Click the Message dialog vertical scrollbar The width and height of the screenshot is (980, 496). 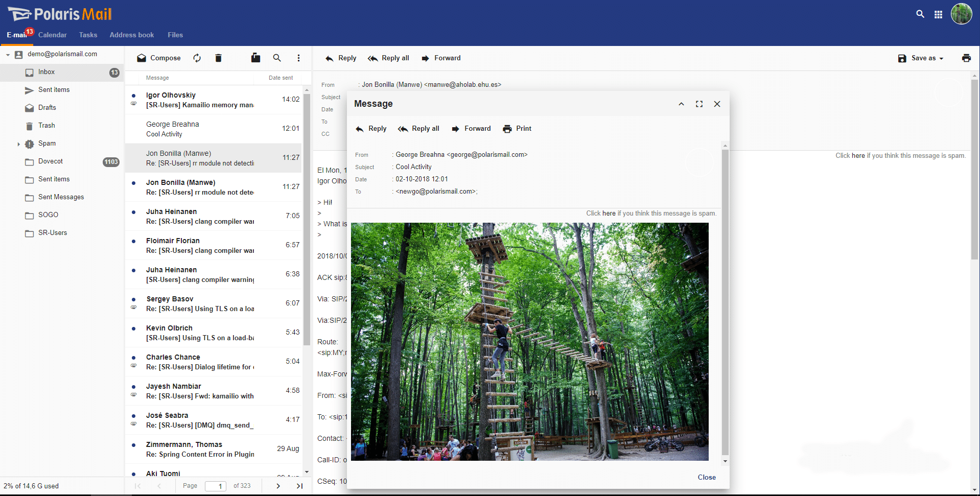pos(725,302)
